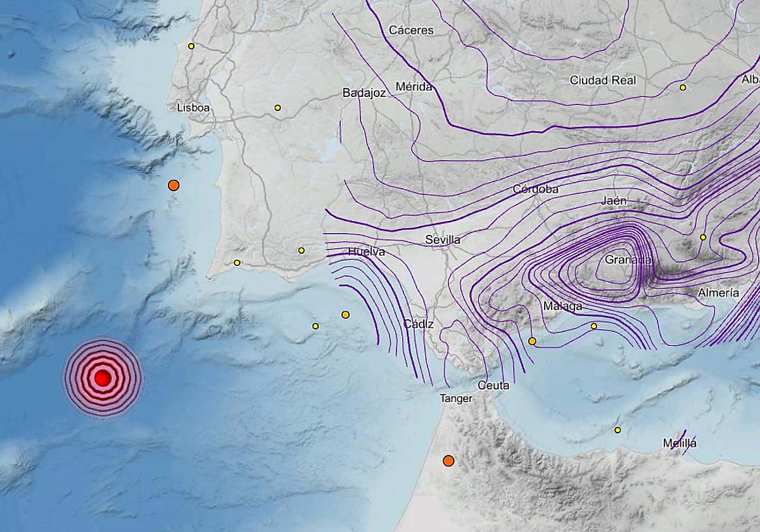760x532 pixels.
Task: Click the Ceuta place label
Action: pos(493,385)
